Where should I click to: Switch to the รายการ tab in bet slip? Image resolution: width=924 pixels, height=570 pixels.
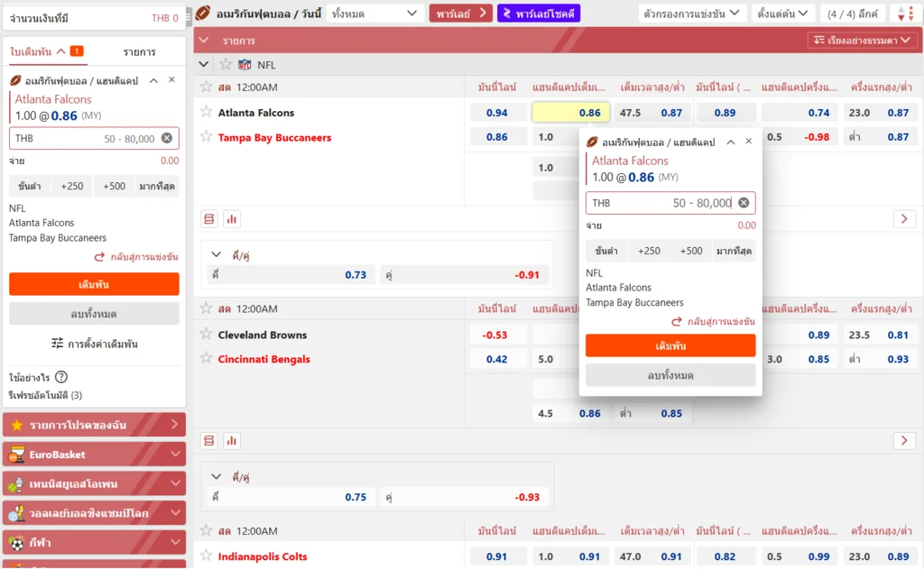pyautogui.click(x=139, y=52)
